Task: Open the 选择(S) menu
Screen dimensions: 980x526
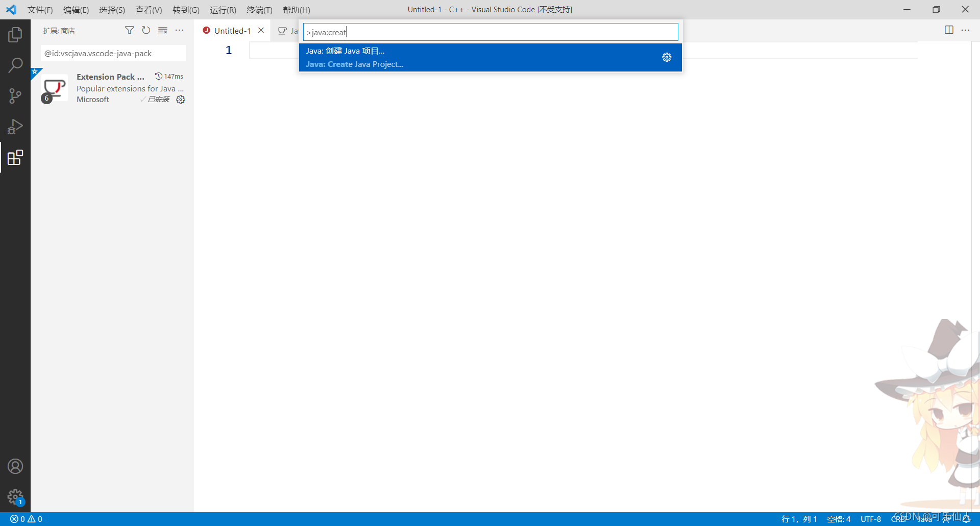Action: [x=112, y=10]
